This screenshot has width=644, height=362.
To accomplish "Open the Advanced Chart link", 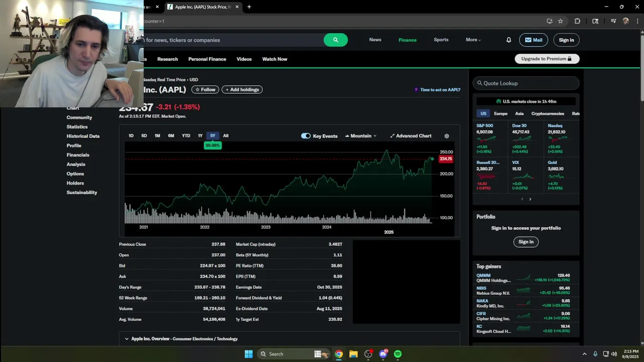I will coord(411,136).
